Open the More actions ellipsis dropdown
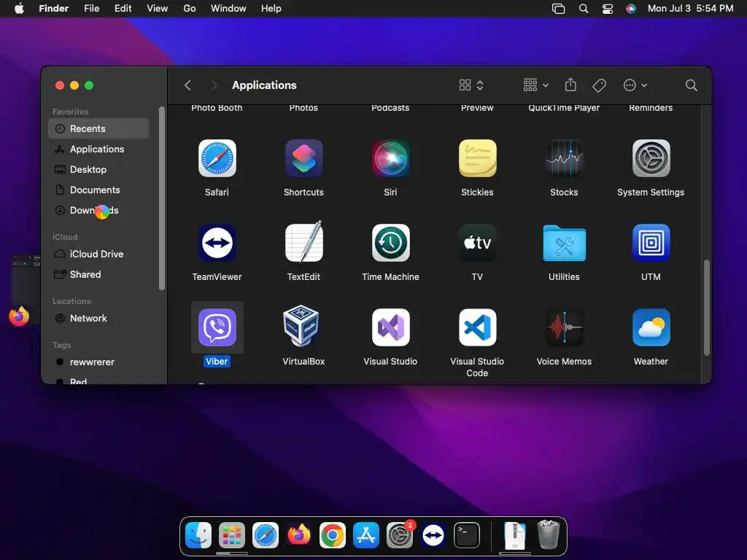The width and height of the screenshot is (747, 560). point(635,85)
